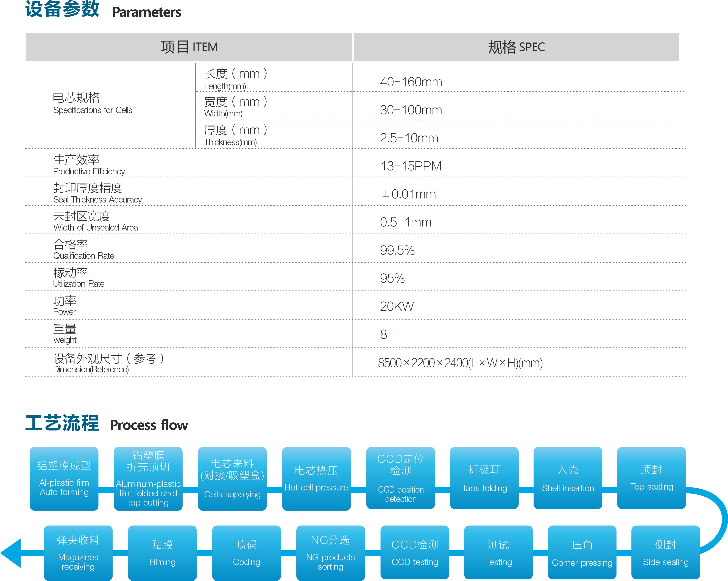Click the Side sealing process box
The width and height of the screenshot is (728, 581).
tap(666, 552)
